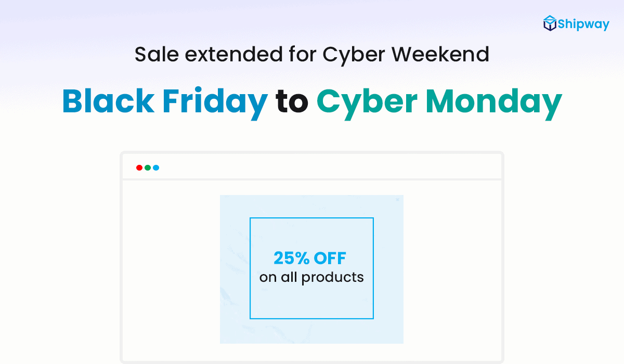This screenshot has width=624, height=364.
Task: Click the Shipway brand name text
Action: [583, 24]
